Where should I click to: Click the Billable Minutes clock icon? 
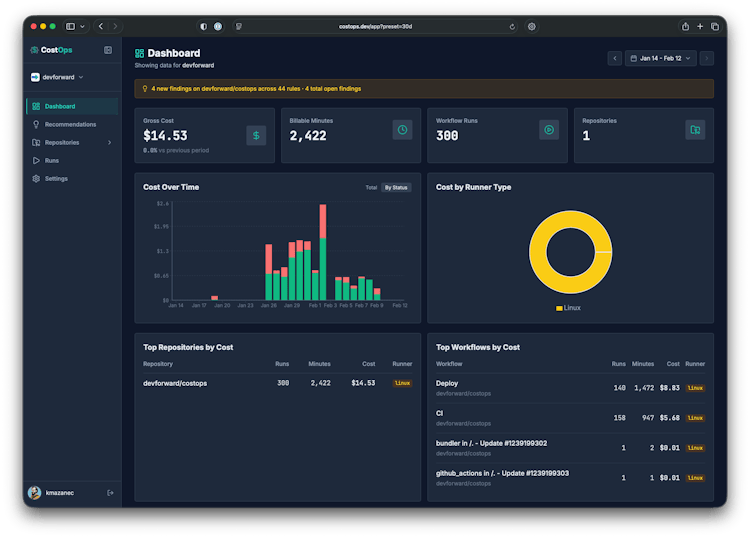pos(402,130)
